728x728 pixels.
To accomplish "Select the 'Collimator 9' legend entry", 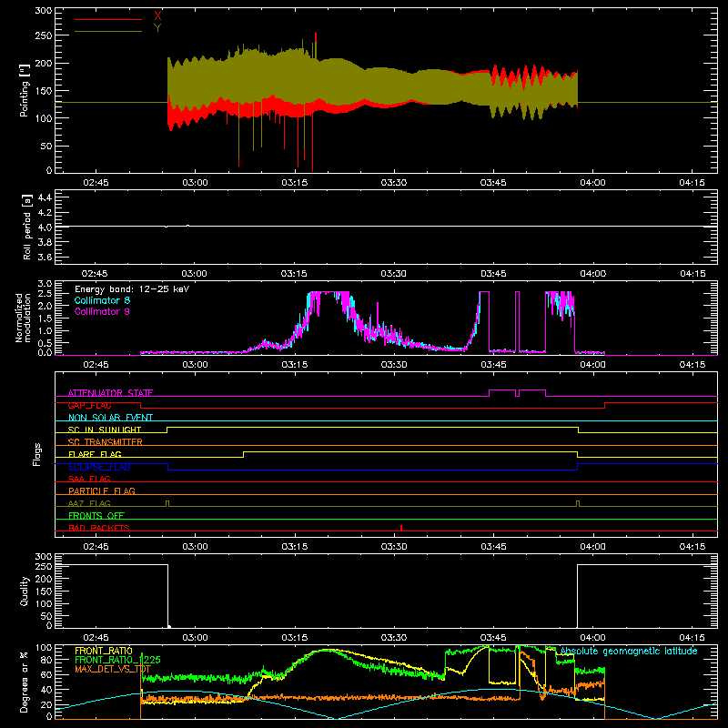I will tap(102, 311).
